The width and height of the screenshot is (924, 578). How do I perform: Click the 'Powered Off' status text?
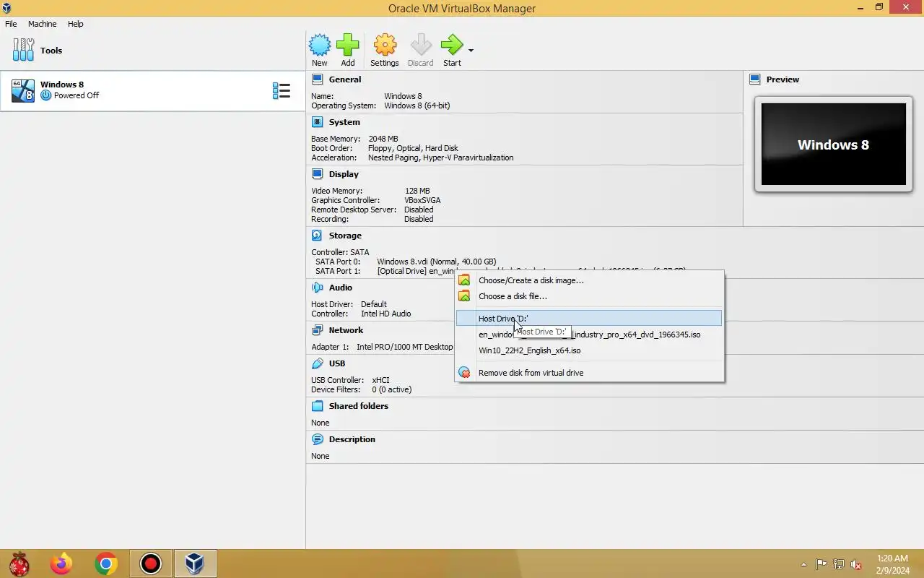coord(77,95)
